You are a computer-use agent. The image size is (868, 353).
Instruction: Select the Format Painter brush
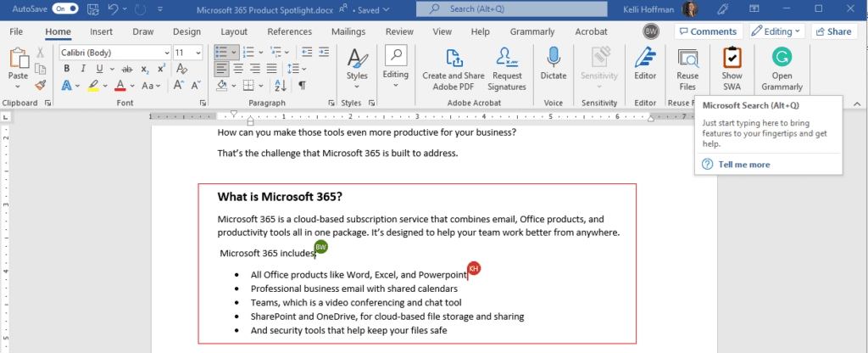click(x=40, y=85)
